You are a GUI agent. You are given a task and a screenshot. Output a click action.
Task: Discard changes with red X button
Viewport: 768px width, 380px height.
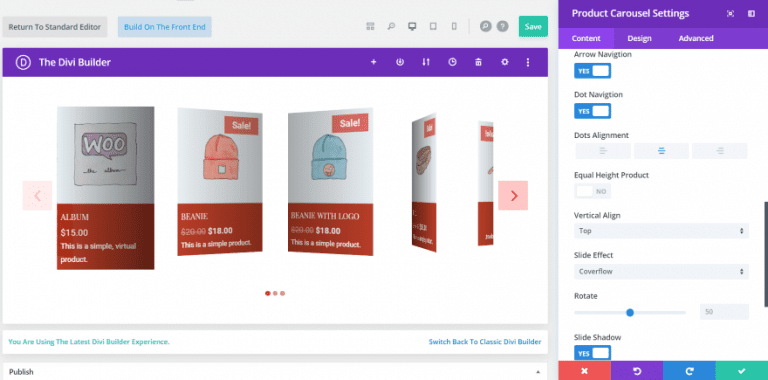point(584,371)
